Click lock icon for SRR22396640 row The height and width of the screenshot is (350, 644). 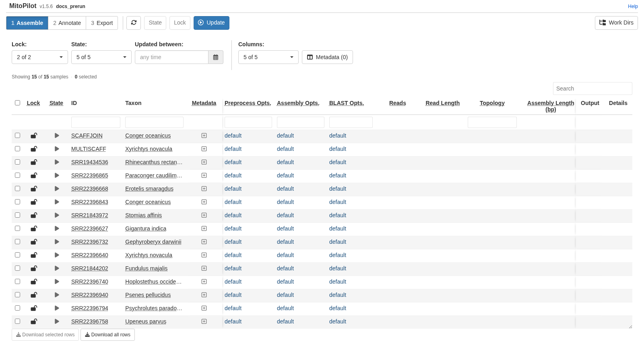click(34, 255)
